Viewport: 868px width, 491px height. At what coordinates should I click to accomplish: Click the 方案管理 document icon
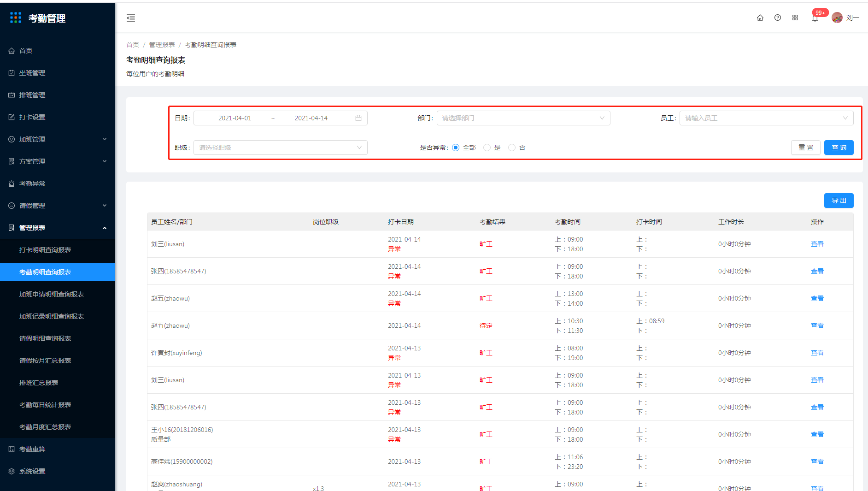point(12,161)
